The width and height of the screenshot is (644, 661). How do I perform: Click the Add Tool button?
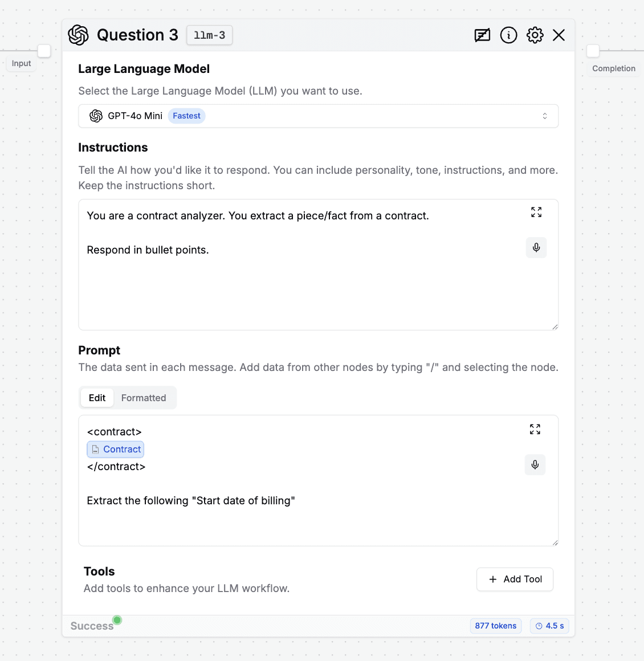point(515,579)
